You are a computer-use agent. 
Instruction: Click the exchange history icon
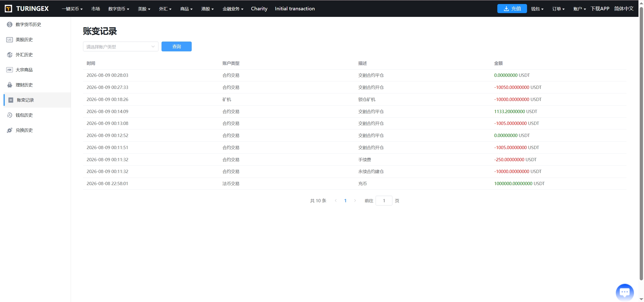10,130
